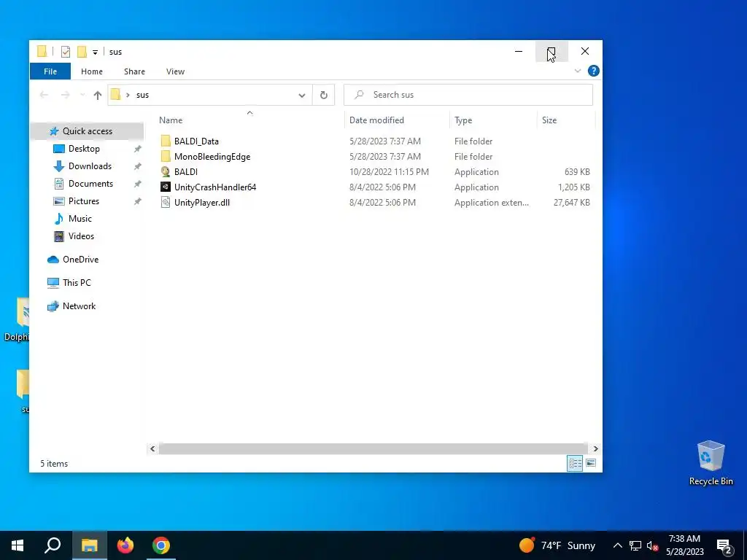Click the Help question mark icon
Image resolution: width=747 pixels, height=560 pixels.
coord(594,71)
